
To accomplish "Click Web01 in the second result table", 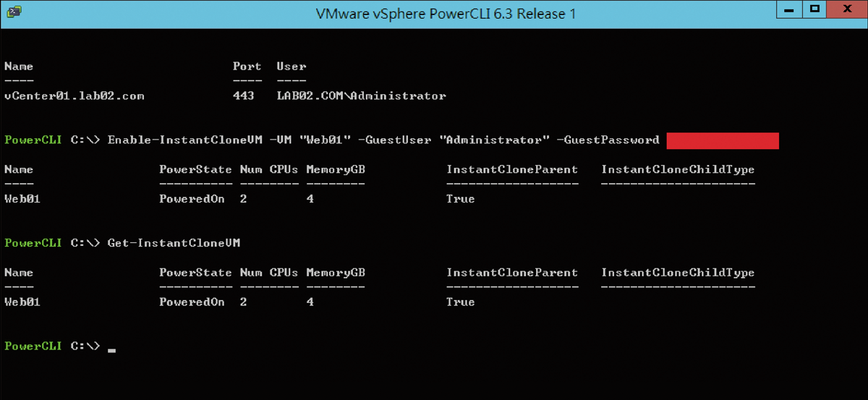I will 22,302.
